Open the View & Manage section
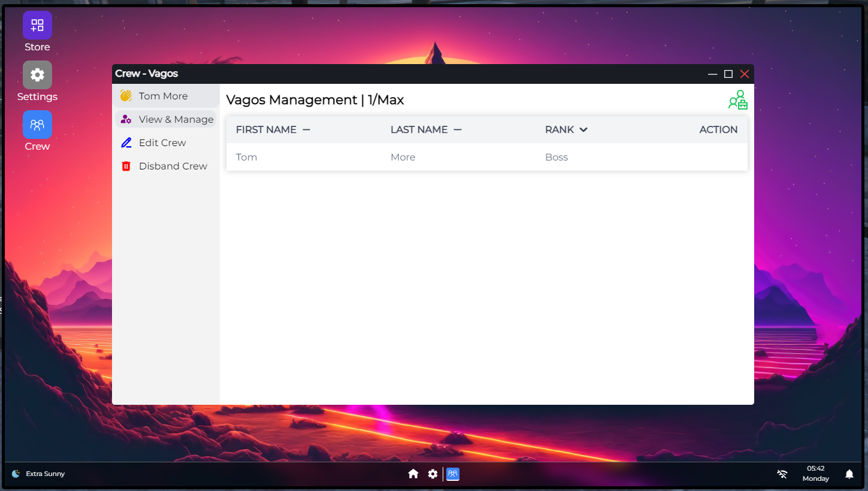Image resolution: width=868 pixels, height=491 pixels. [x=166, y=119]
